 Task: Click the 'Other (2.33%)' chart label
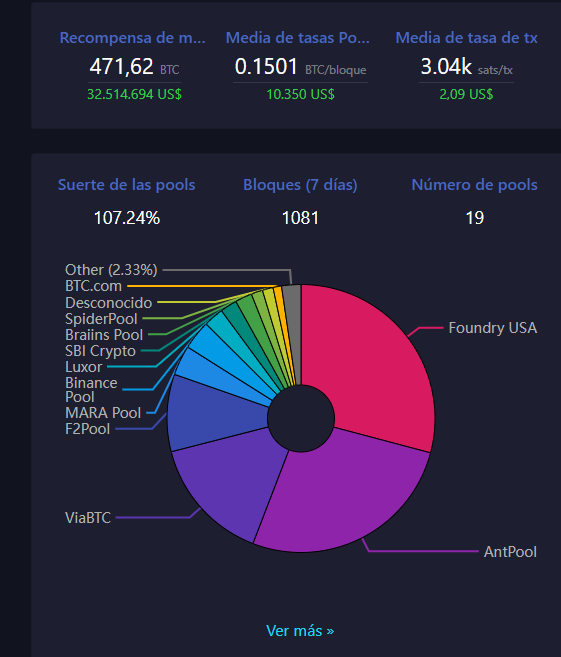[x=111, y=270]
